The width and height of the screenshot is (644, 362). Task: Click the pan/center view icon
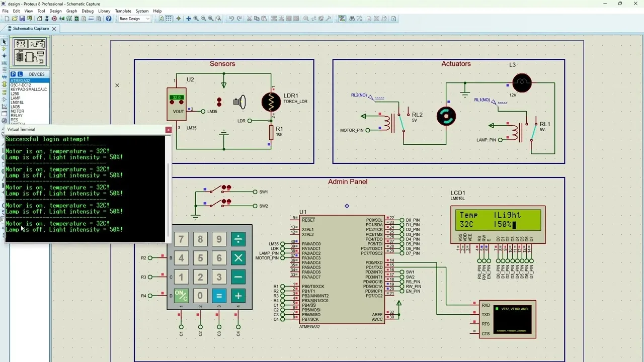(x=188, y=19)
